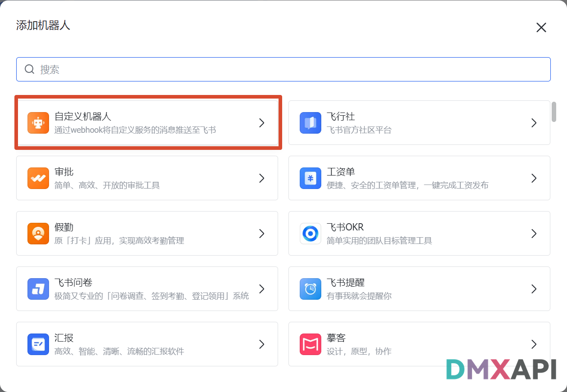Select the 工资单 title text
Screen dimensions: 567x392
click(x=341, y=172)
